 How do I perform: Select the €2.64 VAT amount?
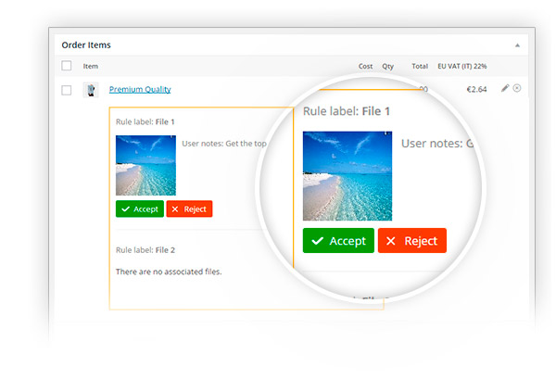coord(474,90)
